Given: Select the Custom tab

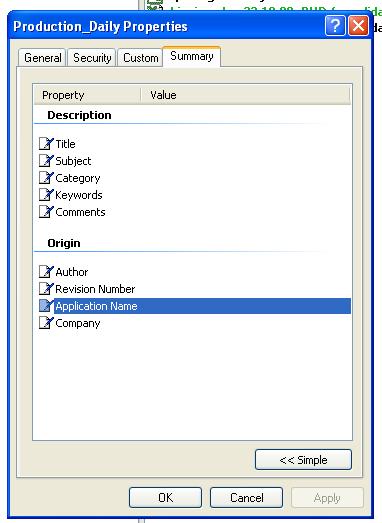Looking at the screenshot, I should (140, 58).
